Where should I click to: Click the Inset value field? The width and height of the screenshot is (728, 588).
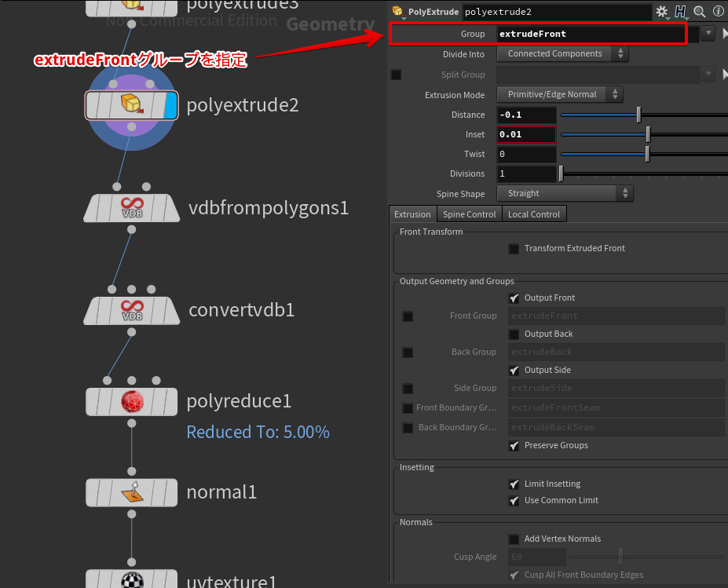(526, 134)
